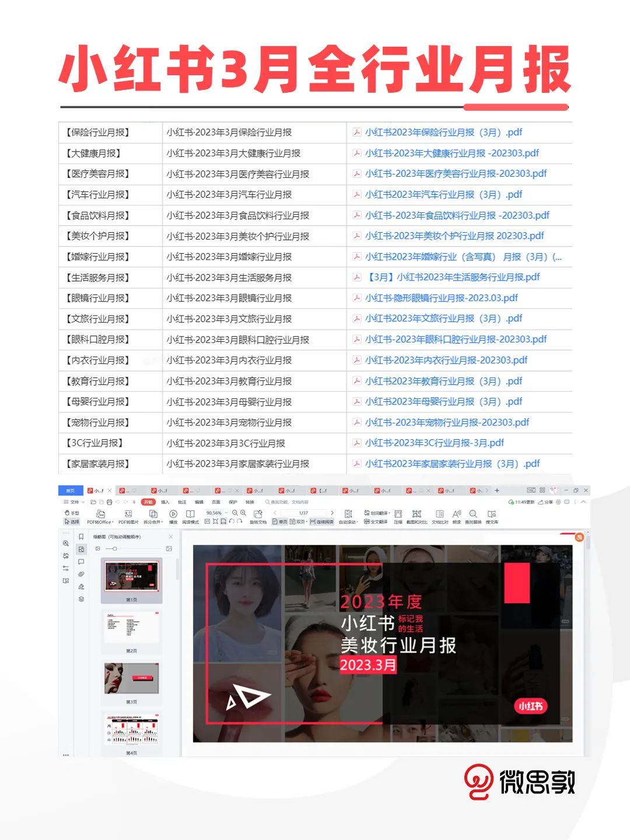
Task: Open the 文件 menu dropdown
Action: click(x=74, y=502)
